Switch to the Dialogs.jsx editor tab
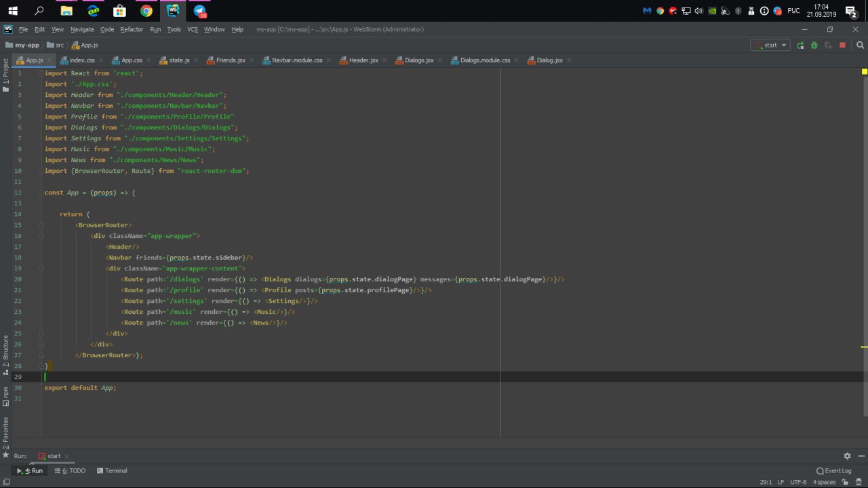The width and height of the screenshot is (868, 488). (418, 60)
